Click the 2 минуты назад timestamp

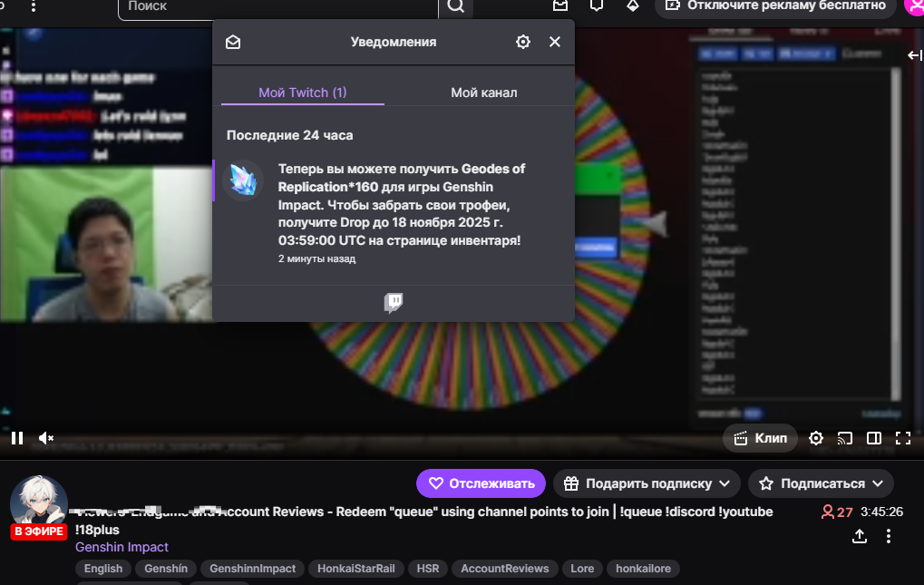pyautogui.click(x=317, y=258)
